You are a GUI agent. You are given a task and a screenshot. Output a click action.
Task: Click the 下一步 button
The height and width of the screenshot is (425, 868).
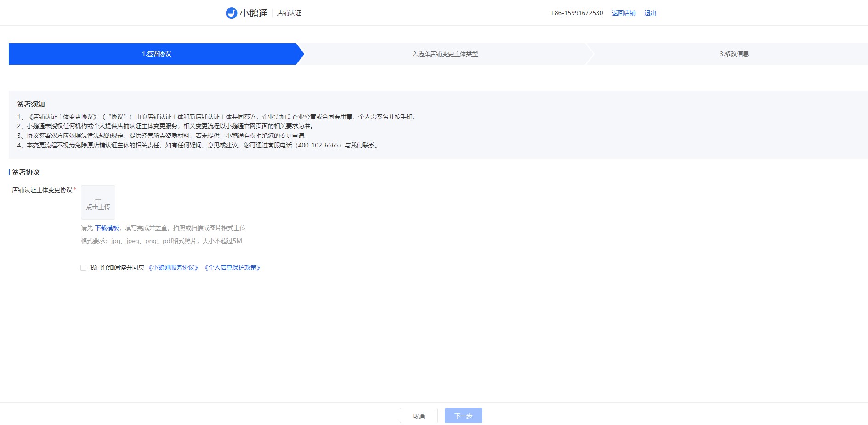pyautogui.click(x=463, y=416)
